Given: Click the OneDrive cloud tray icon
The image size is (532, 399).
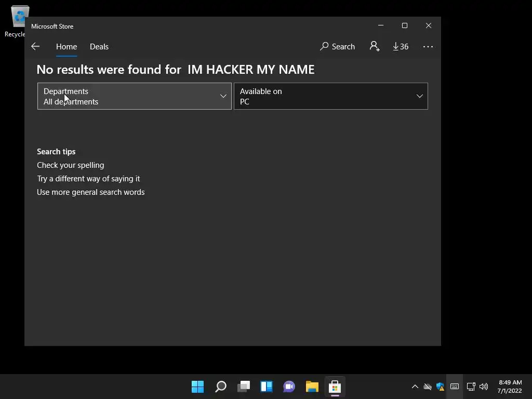Looking at the screenshot, I should [428, 387].
